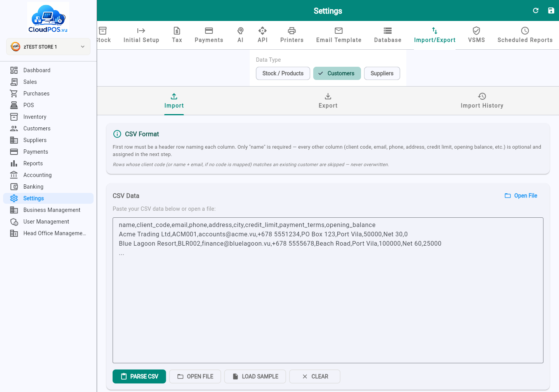Open the API settings tab

coord(262,35)
